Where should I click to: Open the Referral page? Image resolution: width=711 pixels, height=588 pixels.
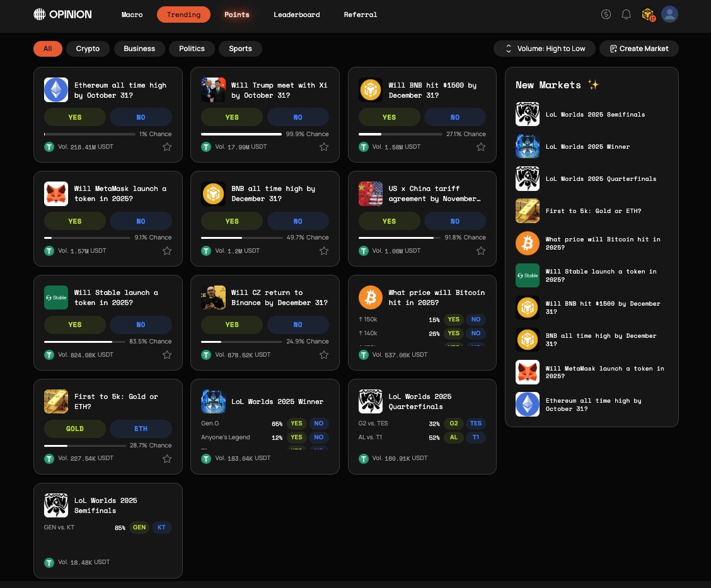point(361,14)
